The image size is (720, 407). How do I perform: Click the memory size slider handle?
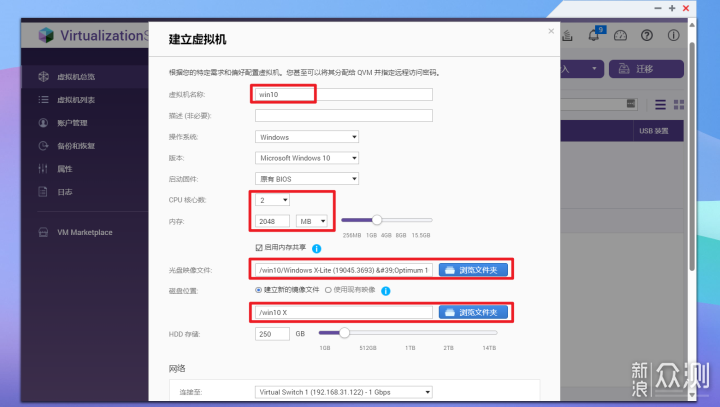377,220
